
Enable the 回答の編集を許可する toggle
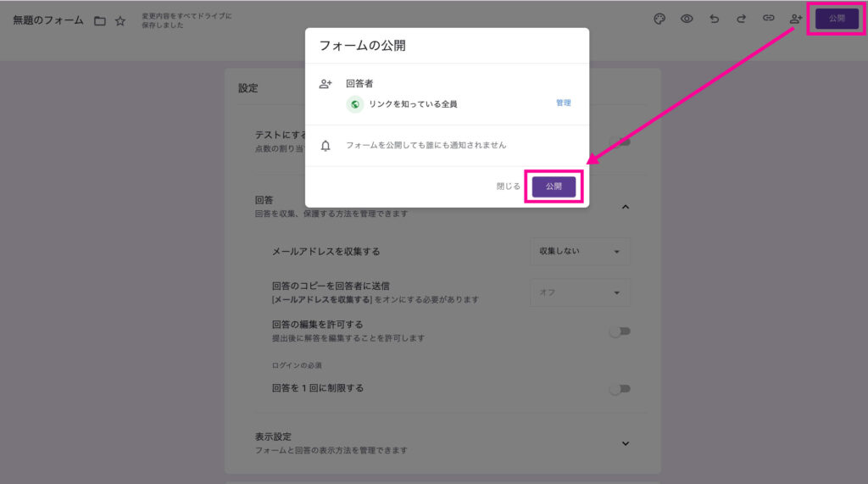(620, 331)
